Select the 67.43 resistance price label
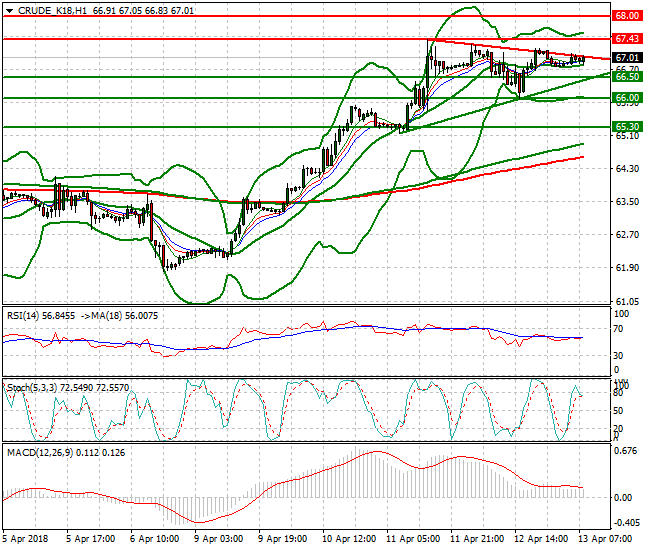This screenshot has width=650, height=550. pos(627,39)
